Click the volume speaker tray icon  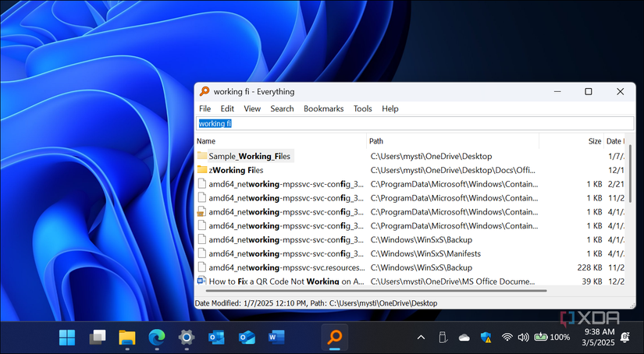tap(523, 337)
